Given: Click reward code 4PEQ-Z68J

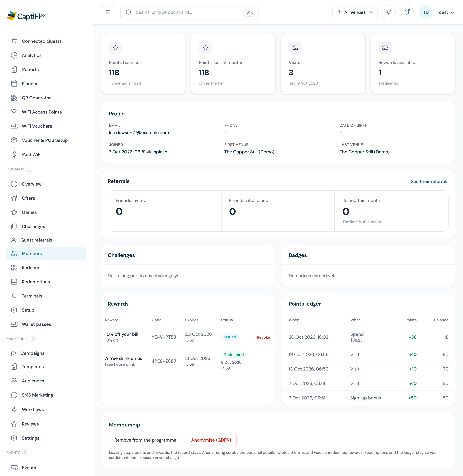Looking at the screenshot, I should pyautogui.click(x=164, y=361).
